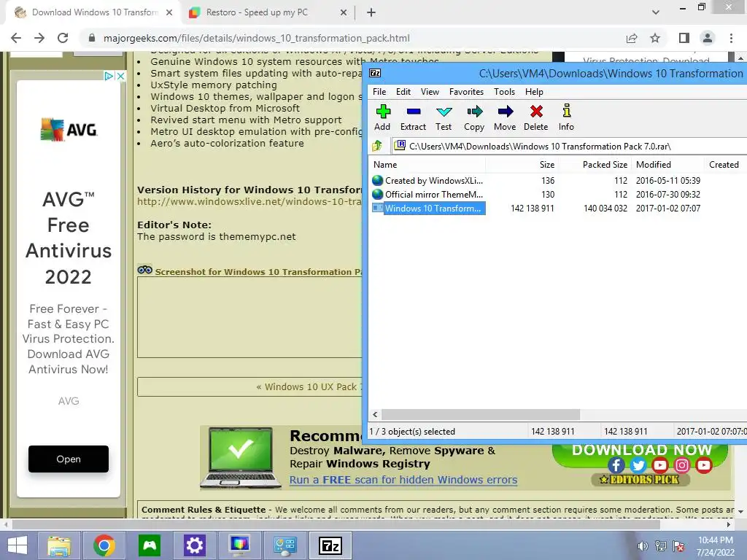Open File Explorer from the taskbar
This screenshot has height=560, width=747.
59,545
